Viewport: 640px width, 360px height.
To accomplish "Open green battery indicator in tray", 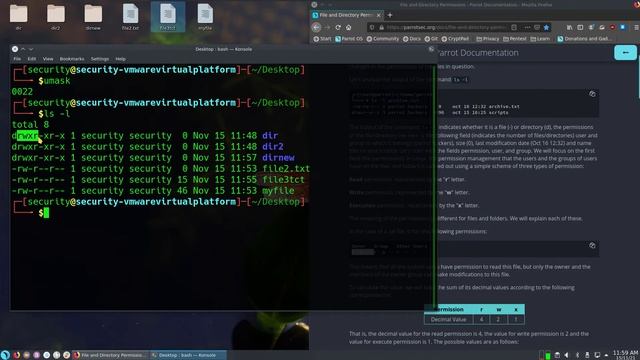I will tap(548, 356).
